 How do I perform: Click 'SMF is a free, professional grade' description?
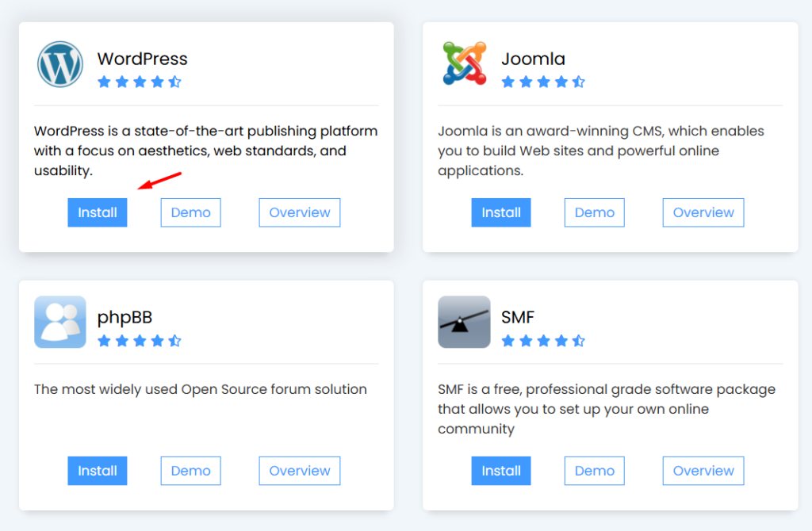tap(607, 409)
